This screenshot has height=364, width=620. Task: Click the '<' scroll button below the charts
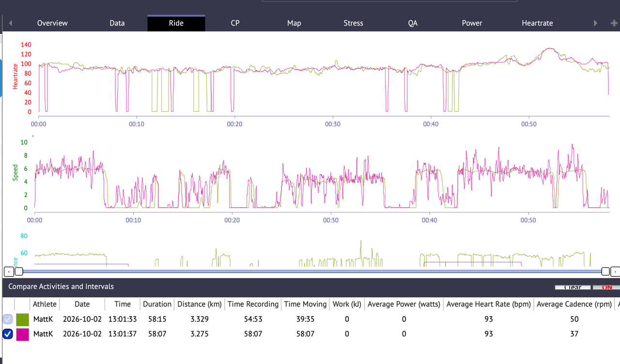click(x=8, y=272)
